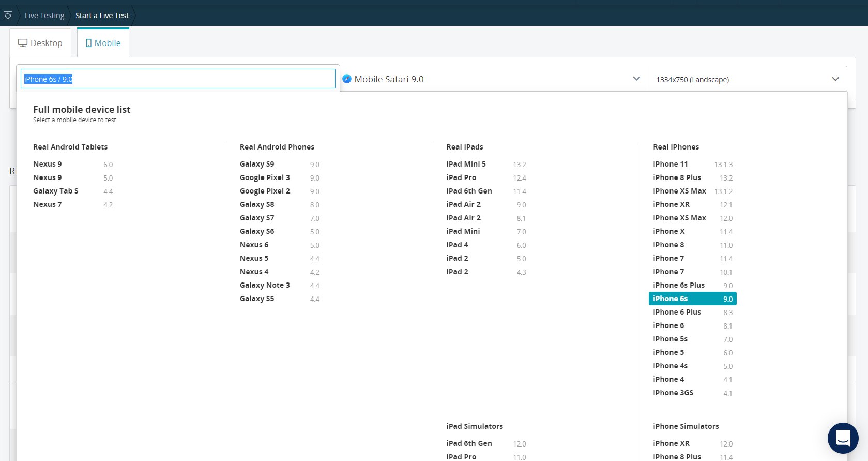Select real iPad 6th Gen 11.4

pos(486,191)
